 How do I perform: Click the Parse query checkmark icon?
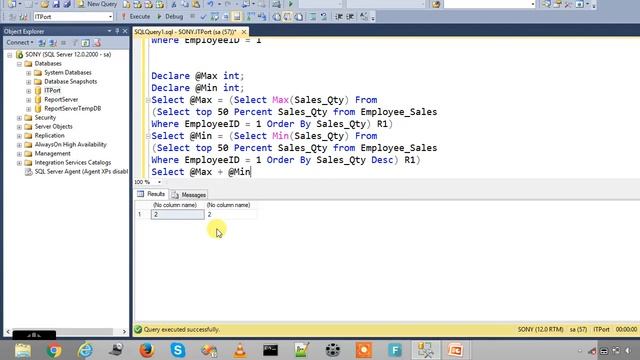pyautogui.click(x=203, y=17)
